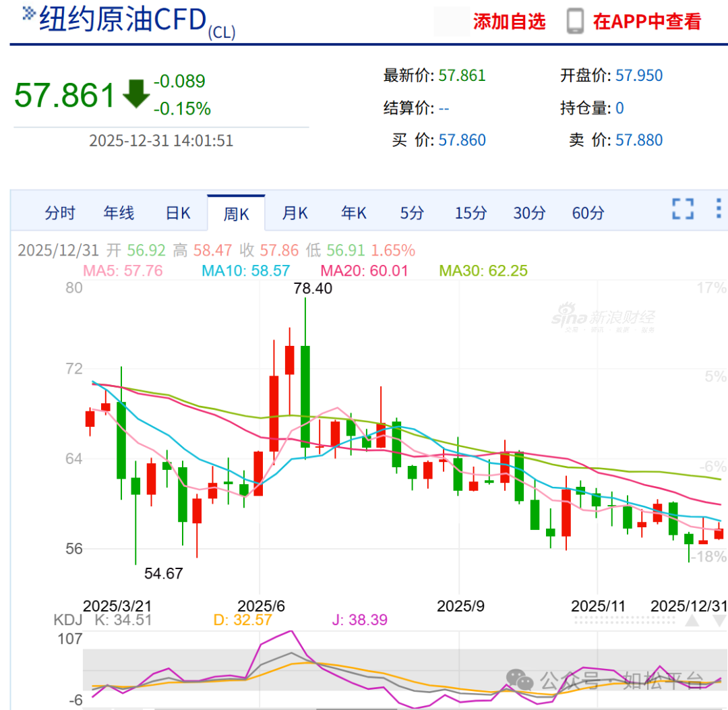Hide the KDJ J line via its legend

(359, 620)
